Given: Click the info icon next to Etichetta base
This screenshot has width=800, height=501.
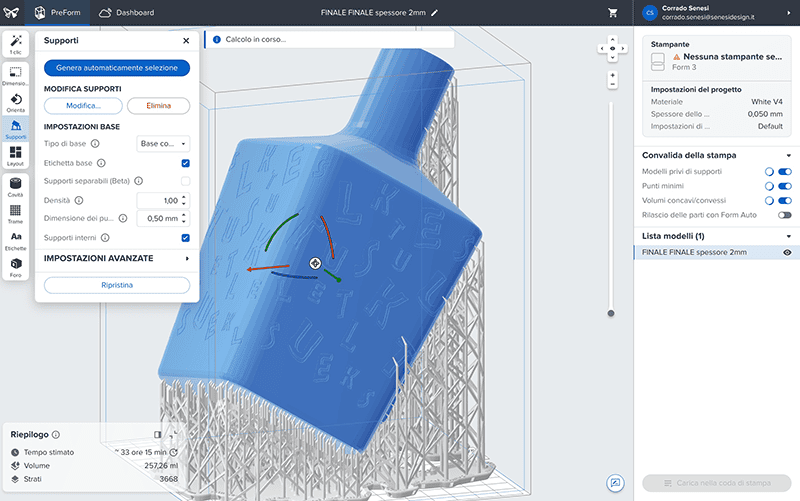Looking at the screenshot, I should (x=101, y=163).
